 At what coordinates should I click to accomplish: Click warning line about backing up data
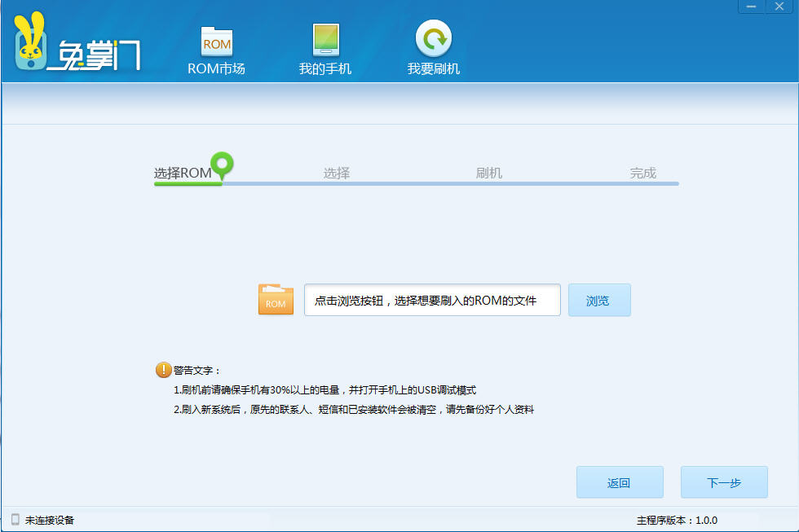[354, 409]
